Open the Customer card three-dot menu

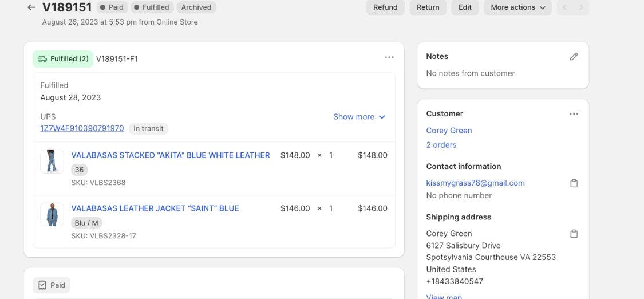point(574,114)
